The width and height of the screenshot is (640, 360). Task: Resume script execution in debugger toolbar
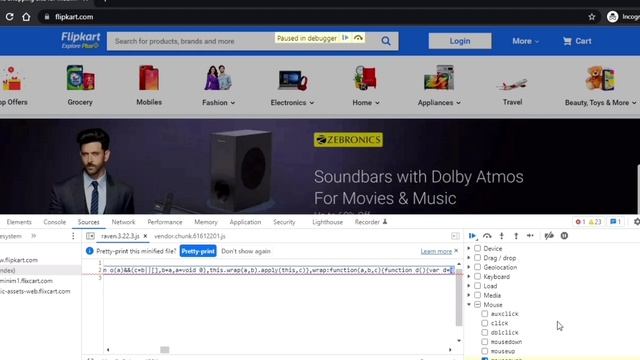point(472,236)
